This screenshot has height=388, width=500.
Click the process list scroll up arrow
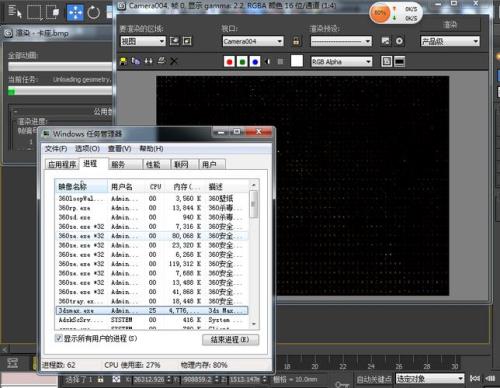point(254,185)
